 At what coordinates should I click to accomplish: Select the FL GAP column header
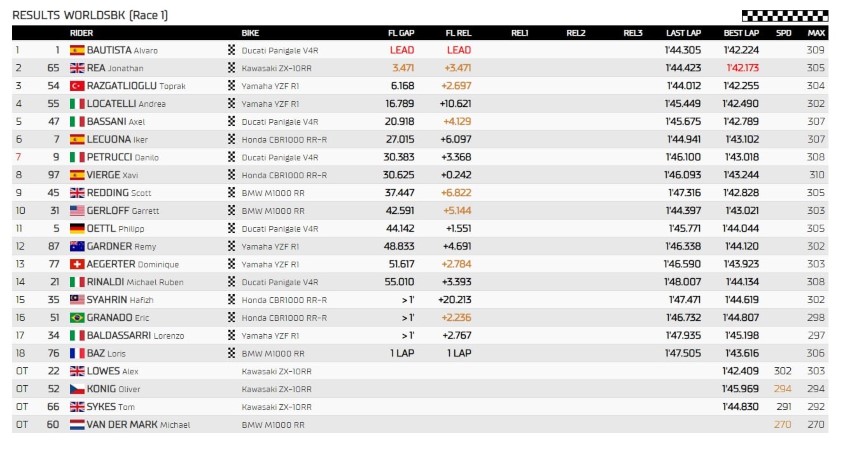pyautogui.click(x=401, y=33)
